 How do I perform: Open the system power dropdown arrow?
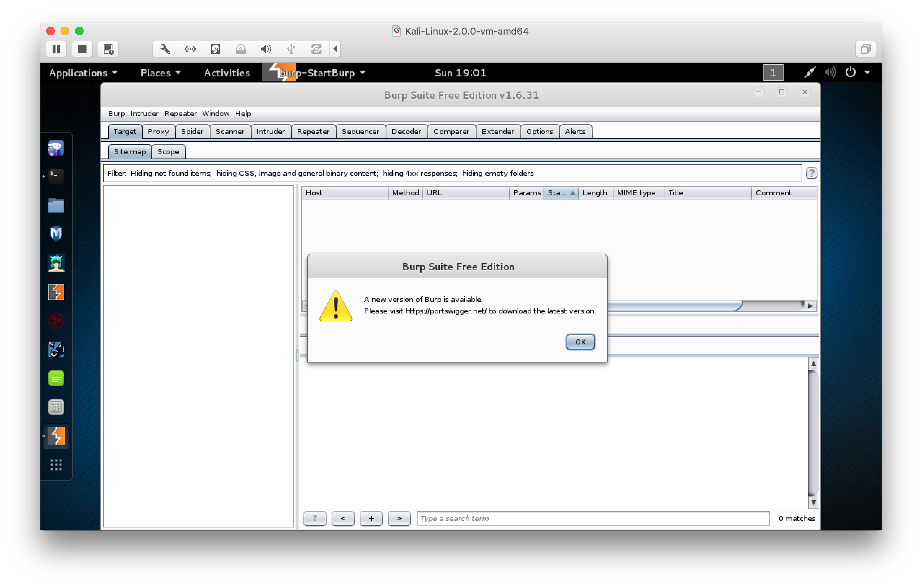pyautogui.click(x=867, y=72)
